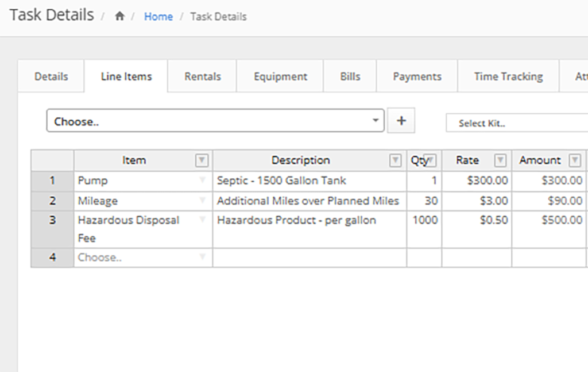Expand the Mileage item dropdown arrow
Viewport: 588px width, 372px height.
coord(203,201)
